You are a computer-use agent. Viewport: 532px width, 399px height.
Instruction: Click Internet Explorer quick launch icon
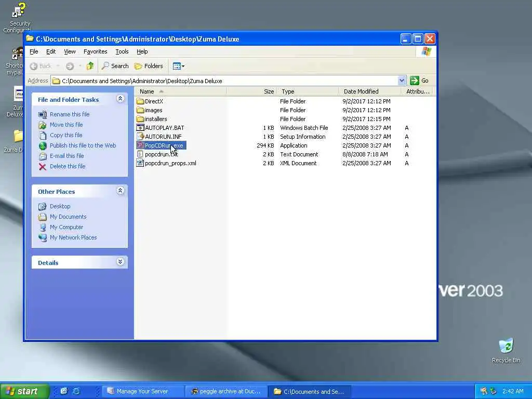[76, 391]
